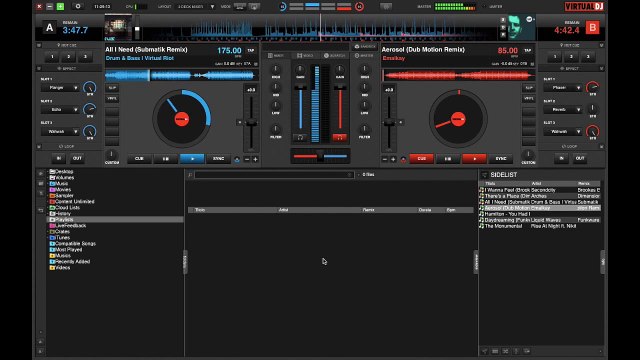Image resolution: width=640 pixels, height=360 pixels.
Task: Click the Desktop folder icon in browser tree
Action: 52,171
